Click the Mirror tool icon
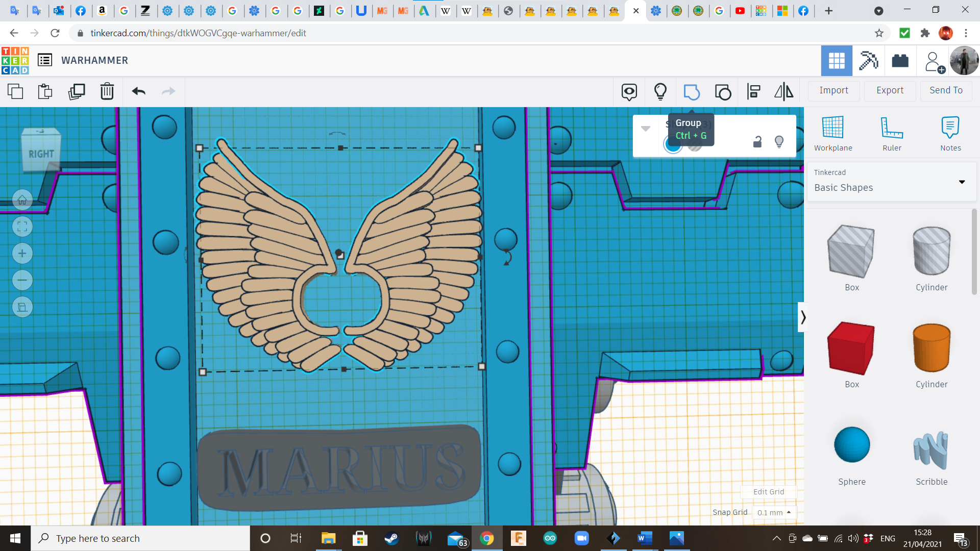The image size is (980, 551). (783, 92)
